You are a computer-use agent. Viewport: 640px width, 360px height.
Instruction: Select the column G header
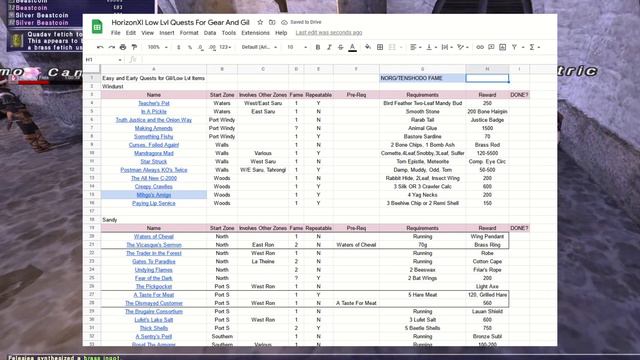(422, 69)
